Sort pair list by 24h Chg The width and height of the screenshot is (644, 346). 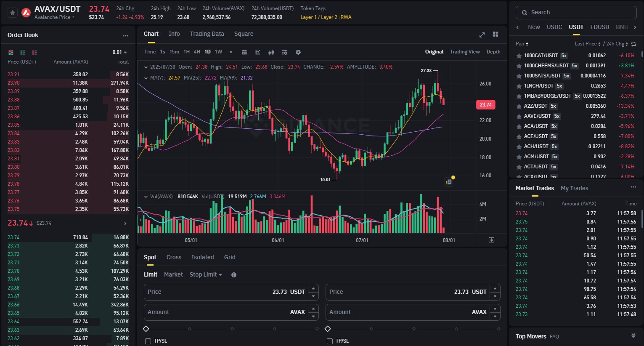tap(617, 44)
